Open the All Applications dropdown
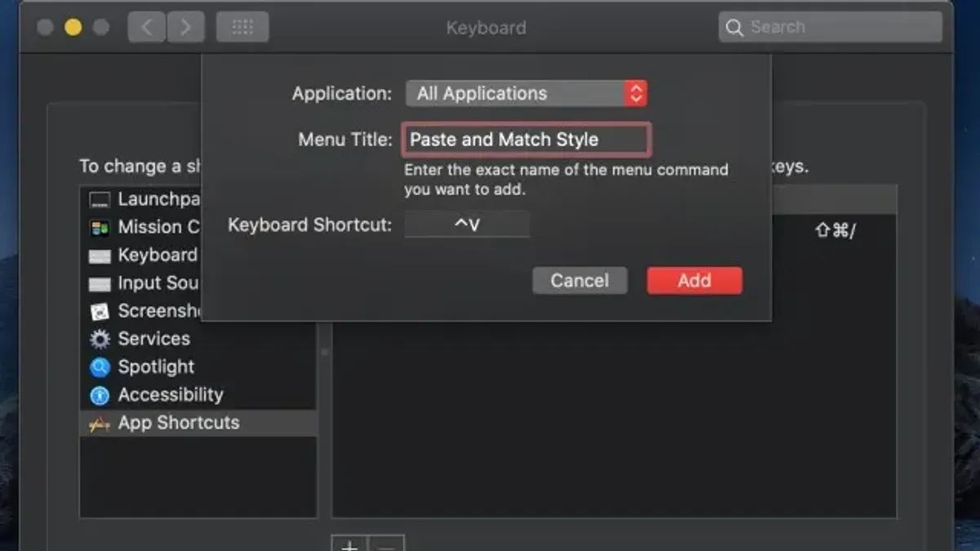Viewport: 980px width, 551px height. (527, 93)
